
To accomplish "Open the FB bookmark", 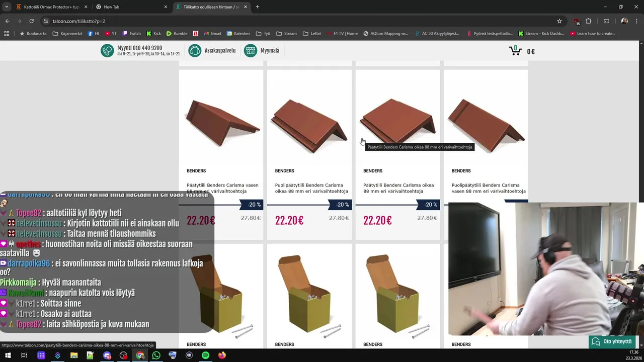I will [93, 34].
